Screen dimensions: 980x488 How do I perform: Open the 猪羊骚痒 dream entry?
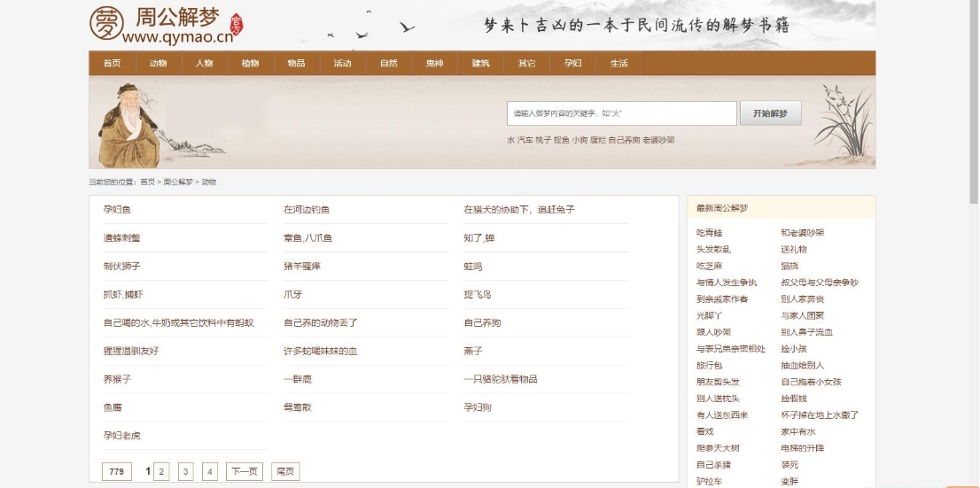pyautogui.click(x=302, y=267)
